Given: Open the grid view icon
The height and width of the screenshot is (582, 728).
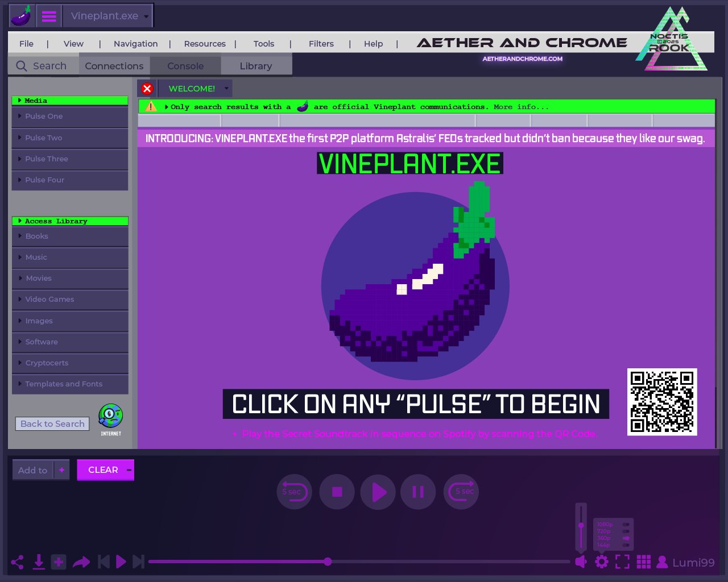Looking at the screenshot, I should click(x=644, y=562).
